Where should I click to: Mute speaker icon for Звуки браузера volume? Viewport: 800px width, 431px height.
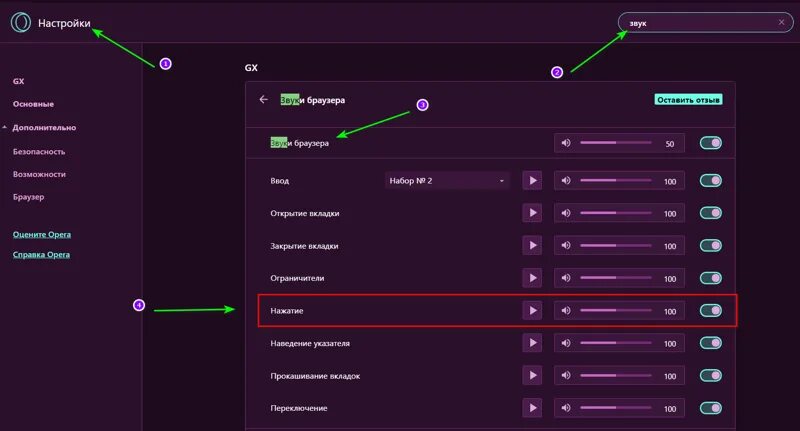click(x=566, y=143)
